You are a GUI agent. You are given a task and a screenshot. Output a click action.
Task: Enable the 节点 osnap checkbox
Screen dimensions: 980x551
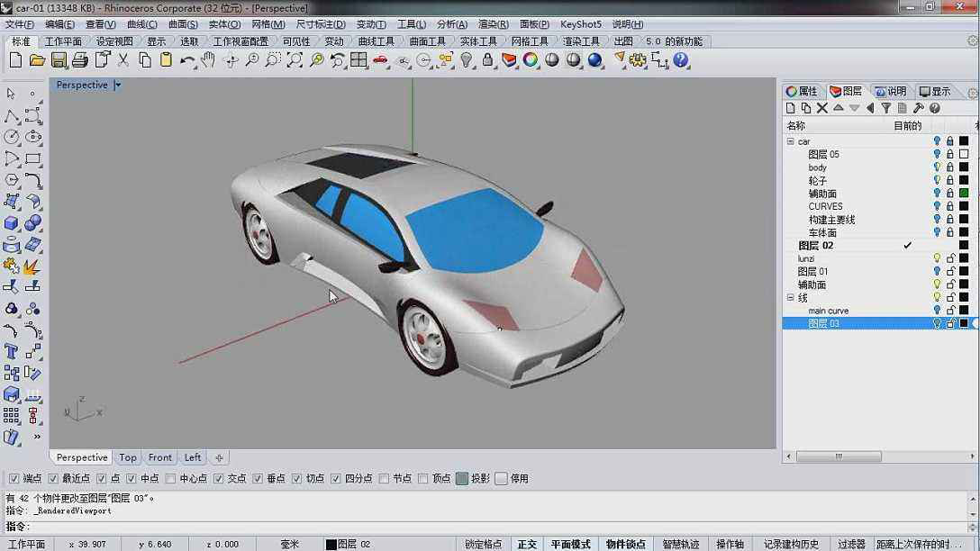[x=384, y=479]
